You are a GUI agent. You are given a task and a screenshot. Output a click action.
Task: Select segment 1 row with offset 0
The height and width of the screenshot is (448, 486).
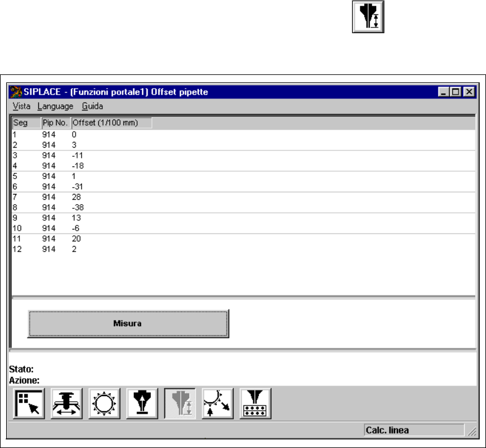click(x=244, y=134)
